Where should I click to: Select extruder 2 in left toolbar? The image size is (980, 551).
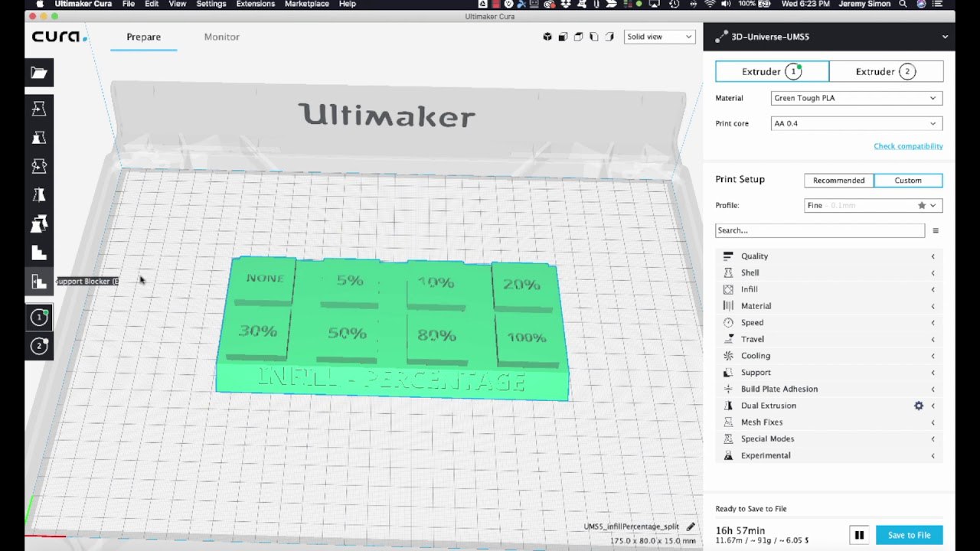coord(39,346)
